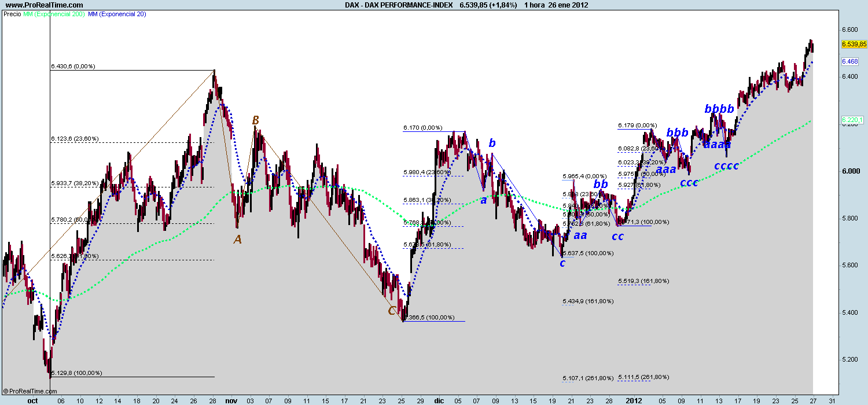868x405 pixels.
Task: Click the 6.400 price axis label
Action: click(x=849, y=76)
